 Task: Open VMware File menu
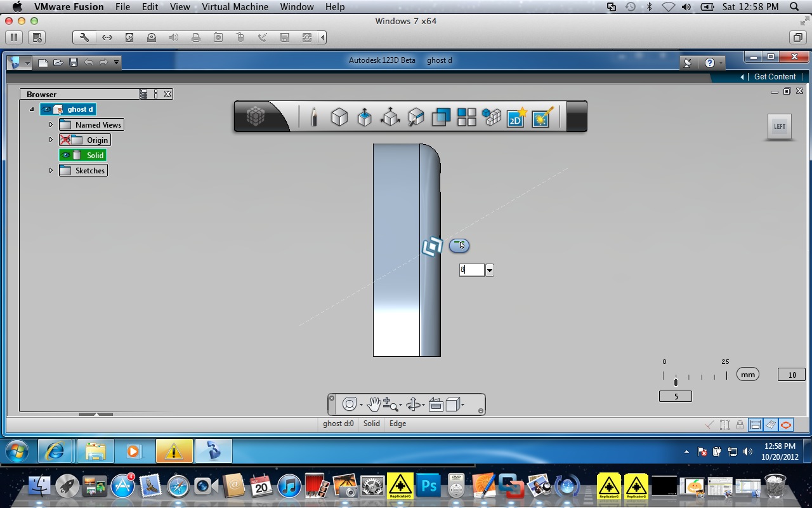pyautogui.click(x=122, y=7)
